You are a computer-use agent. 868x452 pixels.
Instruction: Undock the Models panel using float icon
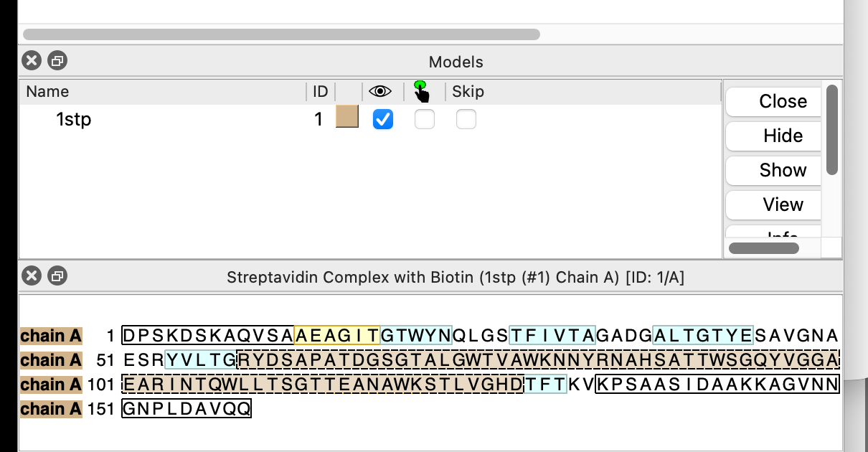tap(57, 61)
